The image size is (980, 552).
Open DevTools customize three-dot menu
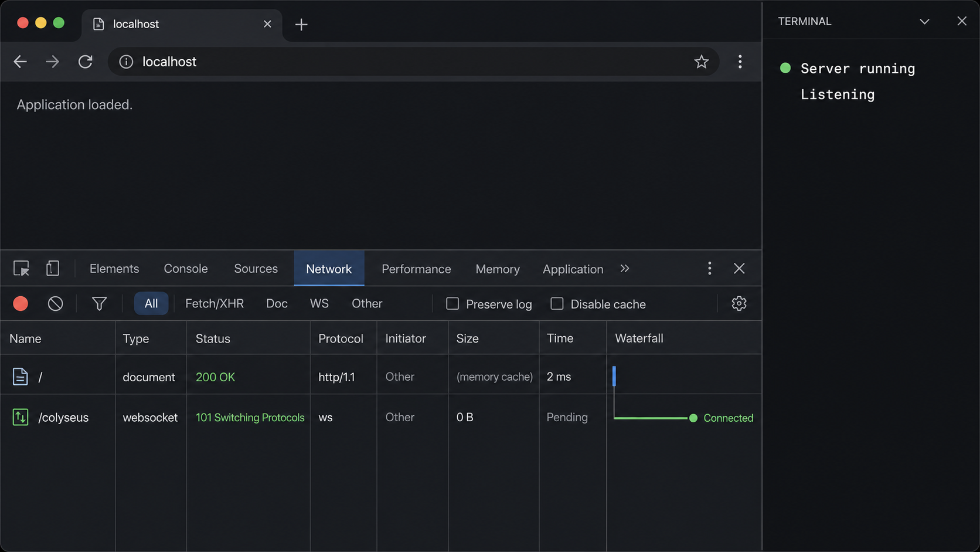(x=710, y=269)
